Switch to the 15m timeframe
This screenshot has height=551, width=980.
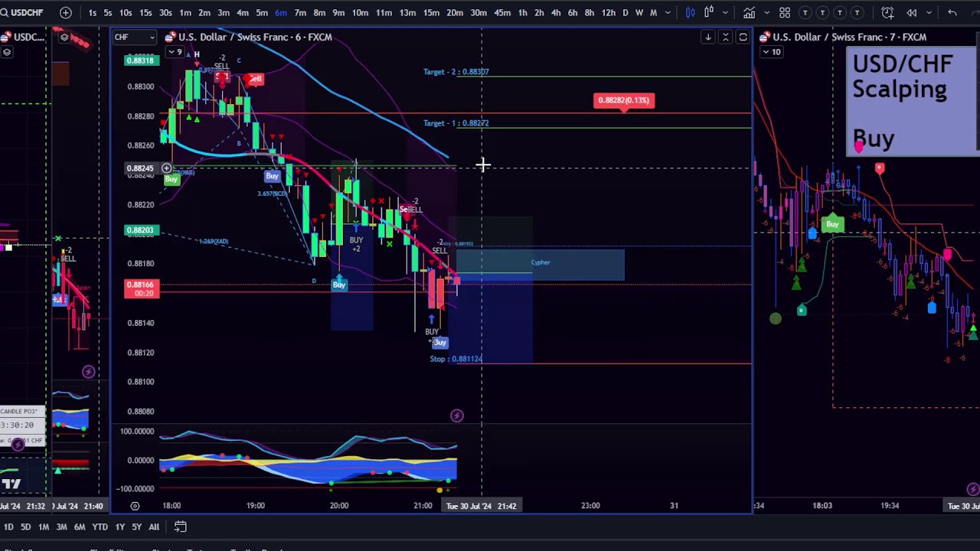(432, 12)
